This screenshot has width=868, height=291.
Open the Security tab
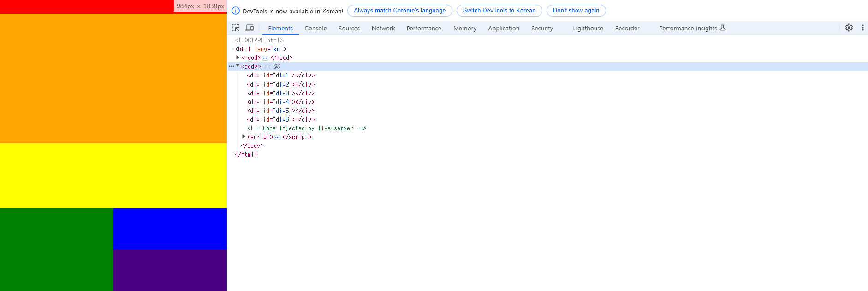pos(542,28)
